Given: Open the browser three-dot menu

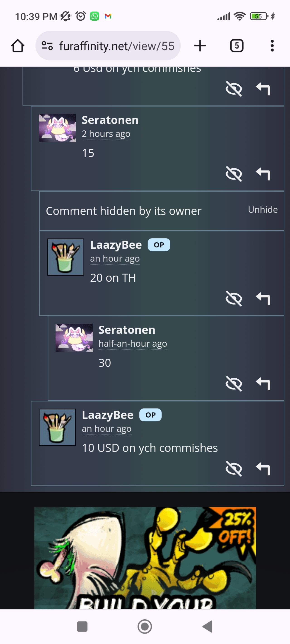Looking at the screenshot, I should tap(272, 46).
